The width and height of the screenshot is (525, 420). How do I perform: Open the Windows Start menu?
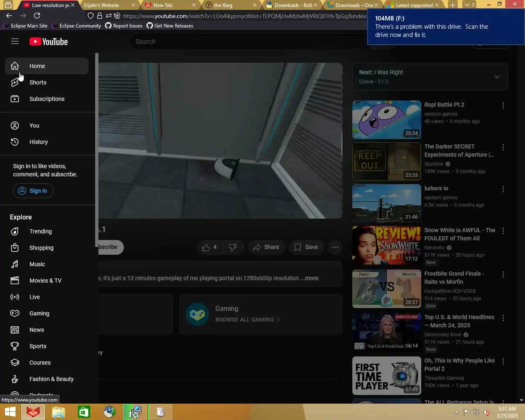(x=10, y=412)
